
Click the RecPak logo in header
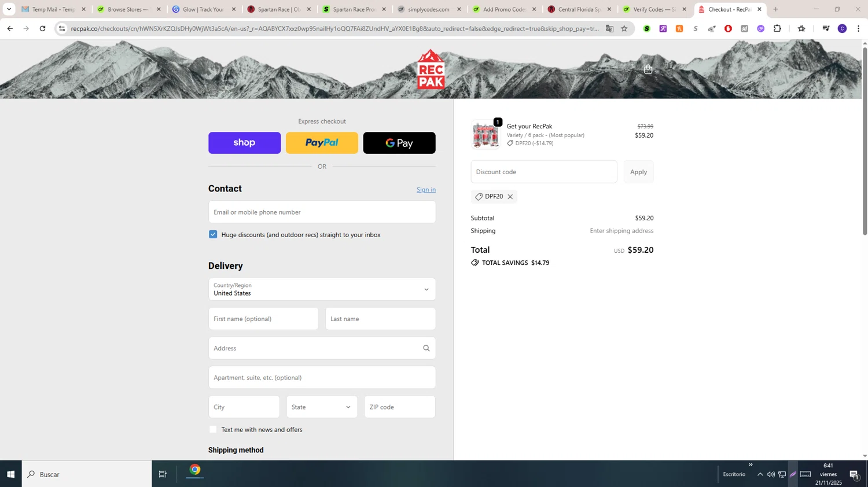[431, 69]
